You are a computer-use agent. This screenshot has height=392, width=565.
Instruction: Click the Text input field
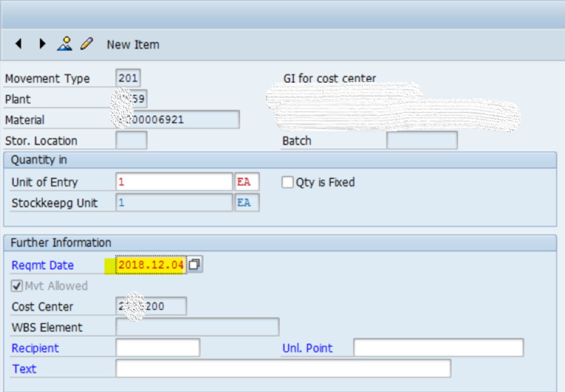(283, 368)
